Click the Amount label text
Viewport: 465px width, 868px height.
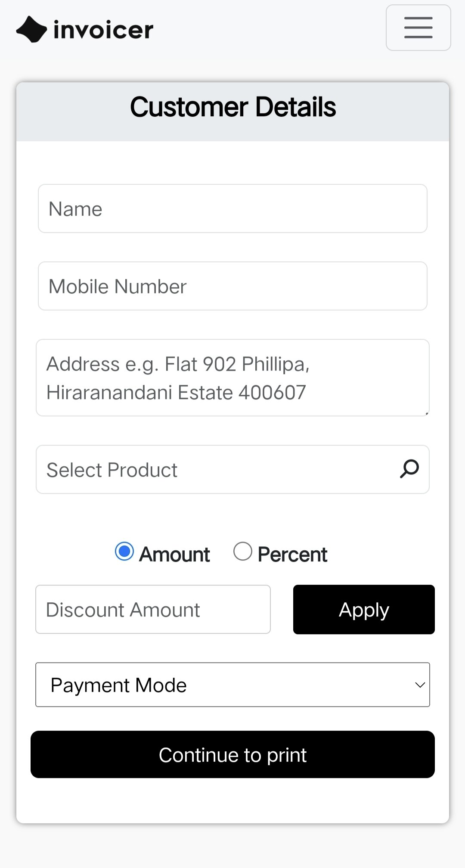click(x=174, y=555)
